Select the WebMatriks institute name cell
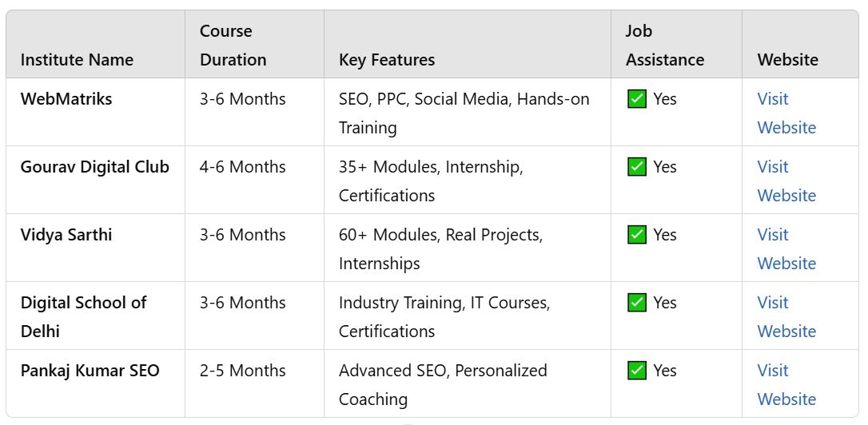Viewport: 868px width, 425px height. tap(66, 100)
